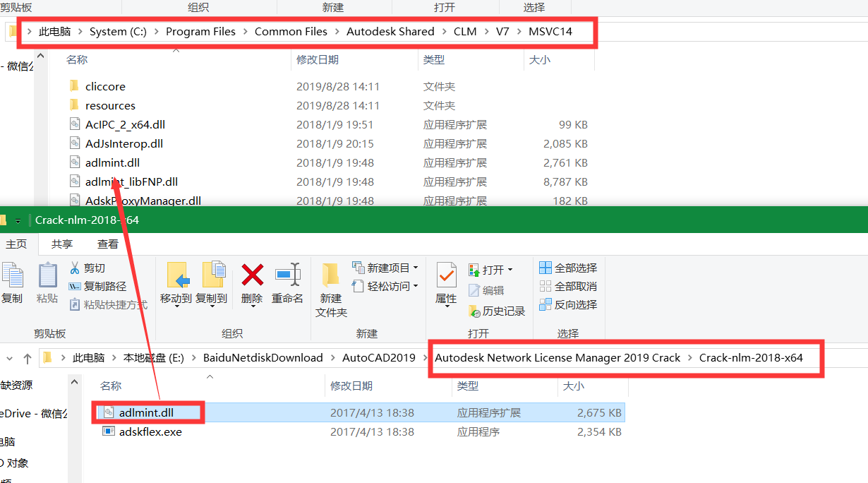
Task: Click Select all (全部选择)
Action: point(568,268)
